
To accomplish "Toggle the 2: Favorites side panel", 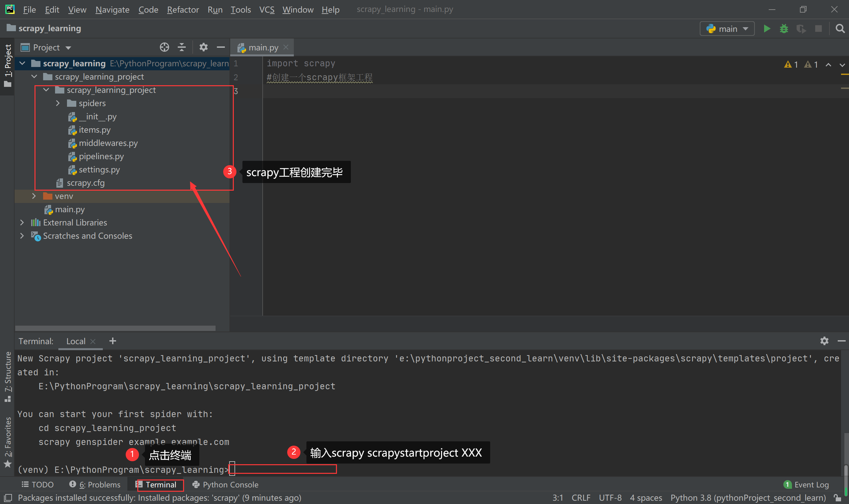I will coord(8,442).
